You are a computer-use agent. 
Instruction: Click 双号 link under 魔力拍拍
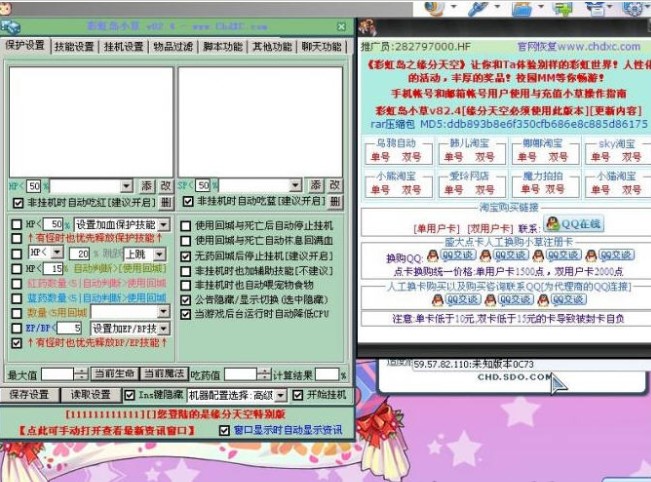(x=556, y=189)
